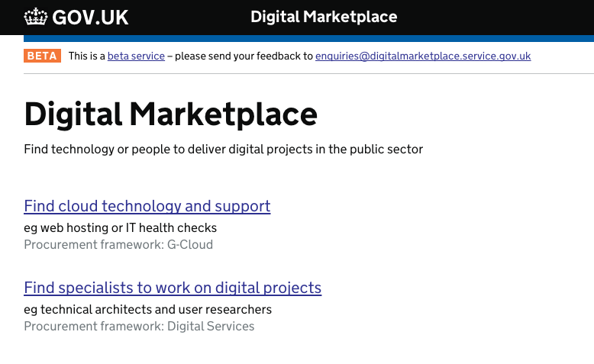This screenshot has height=364, width=594.
Task: Click "Procurement framework: G-Cloud" grey text
Action: coord(118,245)
